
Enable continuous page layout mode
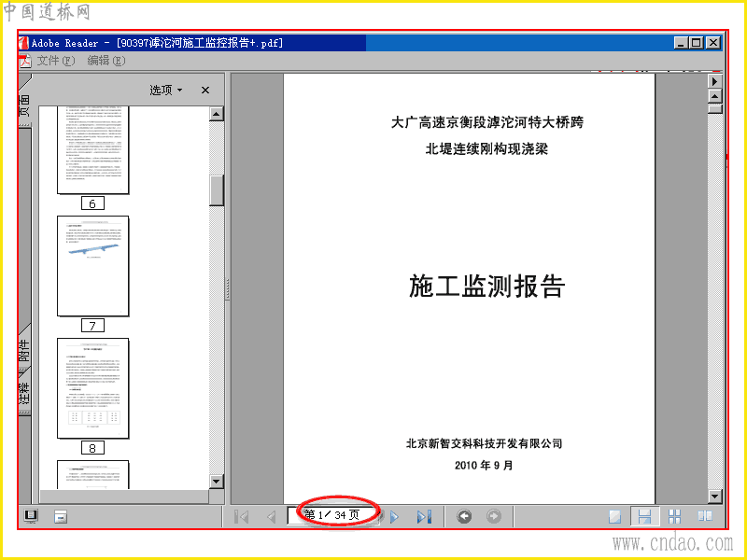coord(644,517)
